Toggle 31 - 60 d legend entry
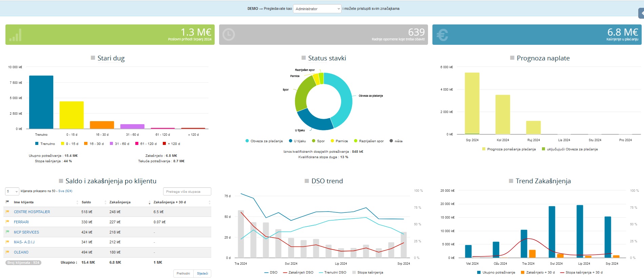644x280 pixels. (119, 144)
